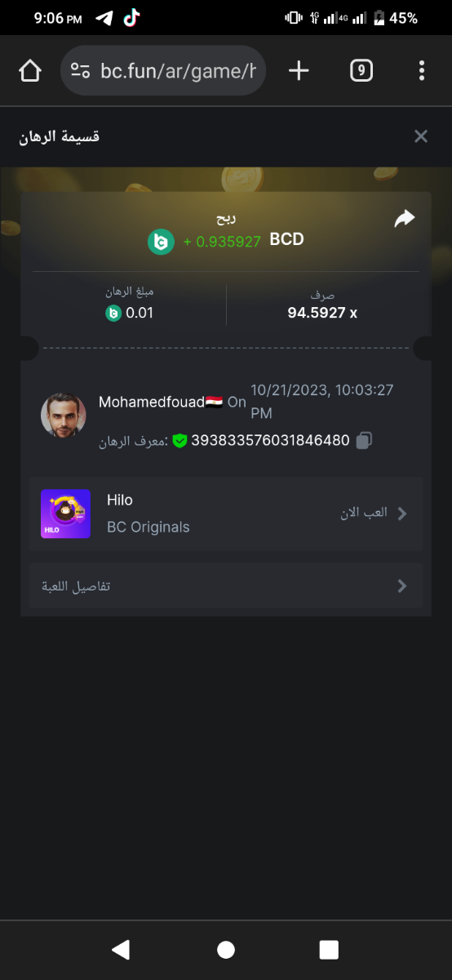Open the browser home page icon
452x980 pixels.
[x=30, y=71]
